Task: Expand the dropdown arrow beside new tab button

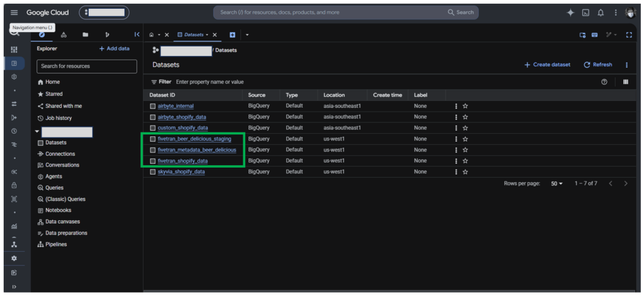Action: 247,35
